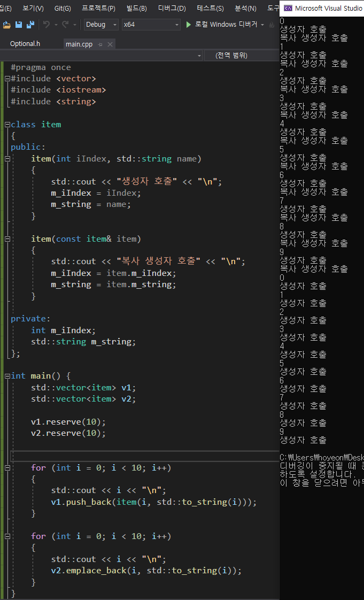The image size is (364, 600).
Task: Open the x64 platform dropdown
Action: click(151, 25)
